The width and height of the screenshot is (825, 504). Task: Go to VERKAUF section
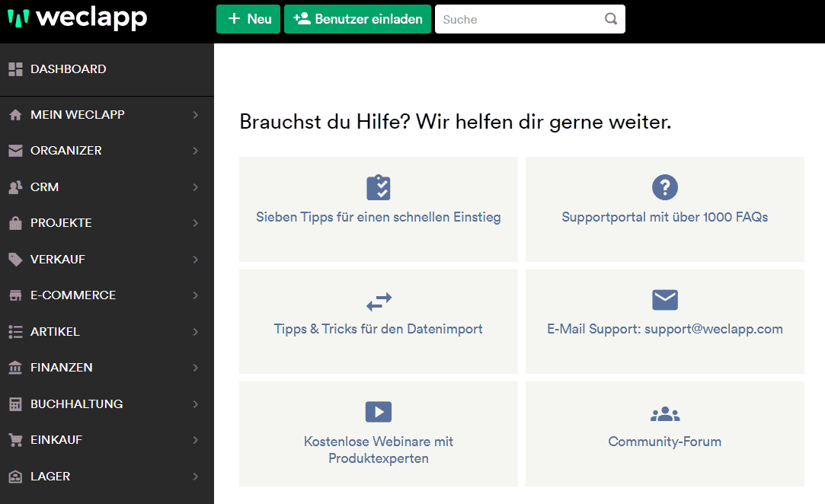[x=107, y=260]
